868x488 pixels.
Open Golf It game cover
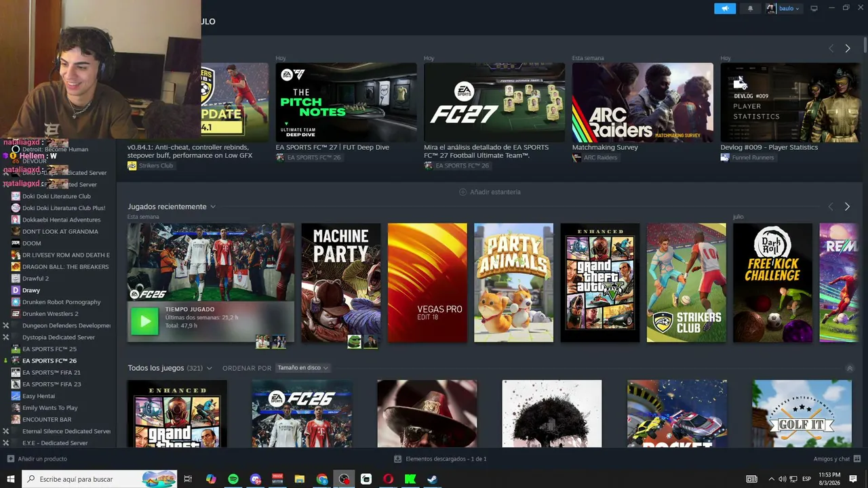[x=802, y=413]
